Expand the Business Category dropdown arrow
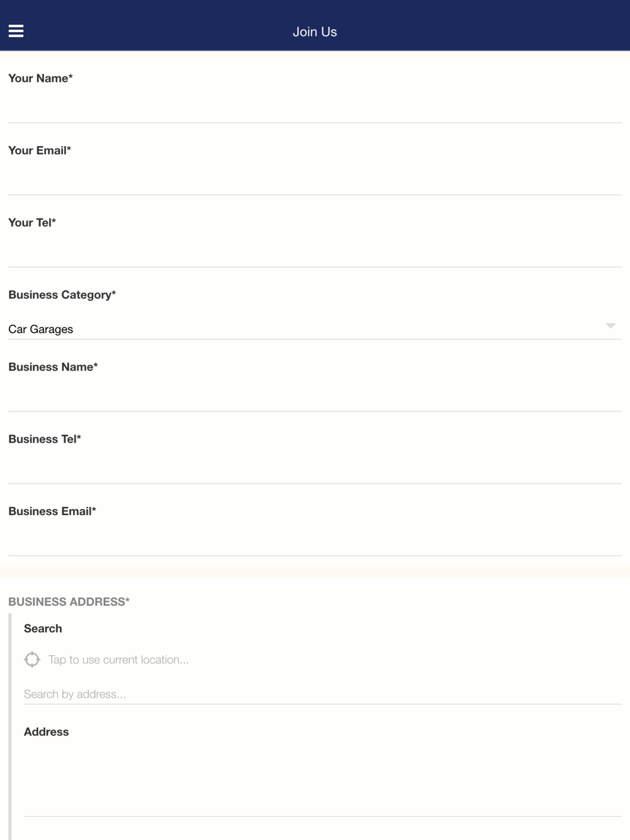 click(610, 326)
